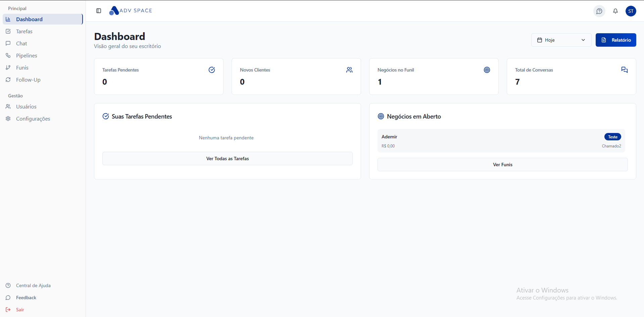This screenshot has height=317, width=644.
Task: Click the Negócios no Funil card title
Action: coord(396,70)
